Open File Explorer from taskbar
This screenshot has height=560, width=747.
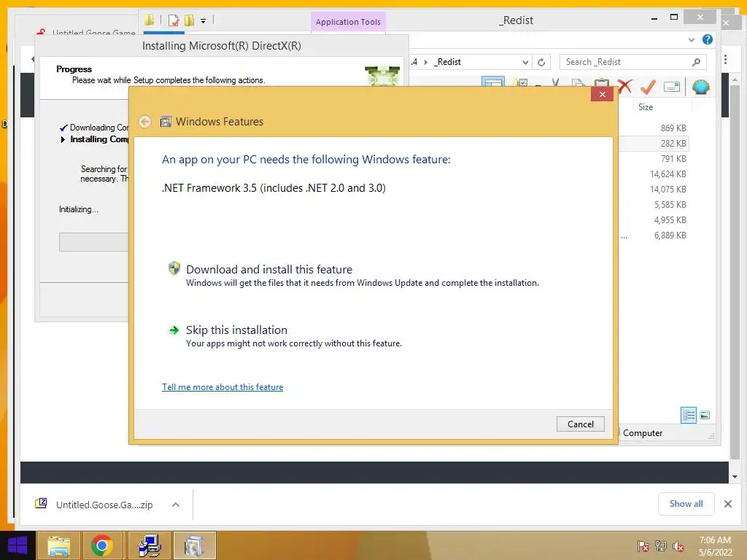click(x=59, y=545)
